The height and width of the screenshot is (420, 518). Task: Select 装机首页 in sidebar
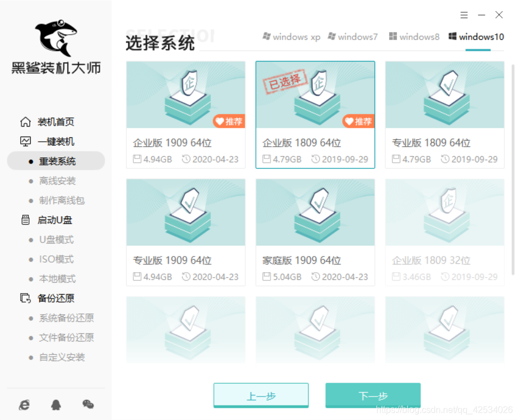pos(56,122)
